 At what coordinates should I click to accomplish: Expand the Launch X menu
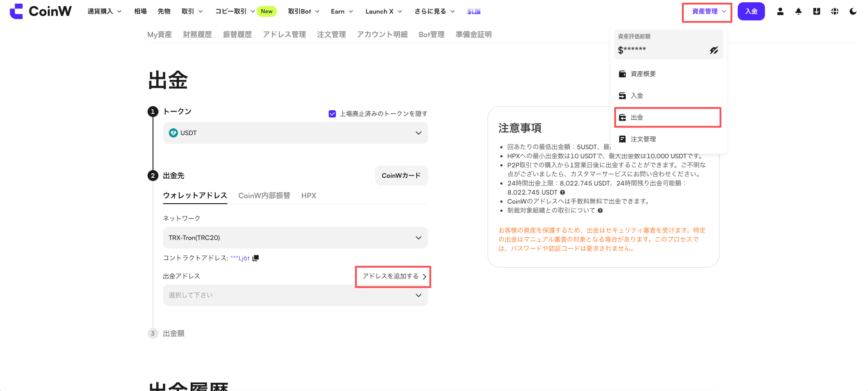384,11
